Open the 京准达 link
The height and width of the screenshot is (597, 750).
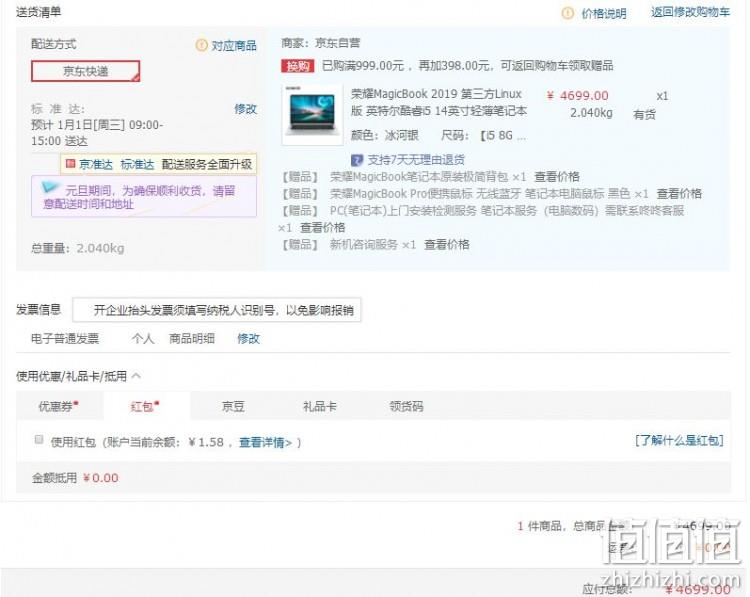click(x=96, y=165)
